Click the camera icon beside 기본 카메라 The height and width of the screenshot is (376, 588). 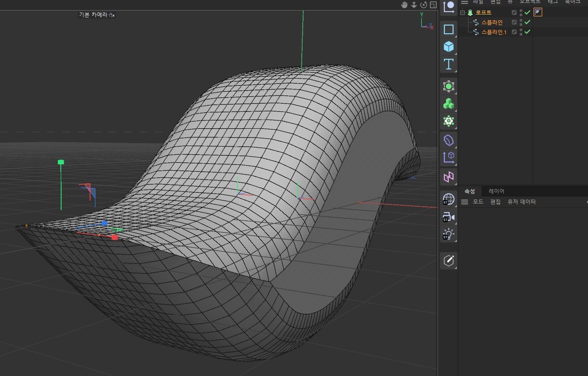112,15
